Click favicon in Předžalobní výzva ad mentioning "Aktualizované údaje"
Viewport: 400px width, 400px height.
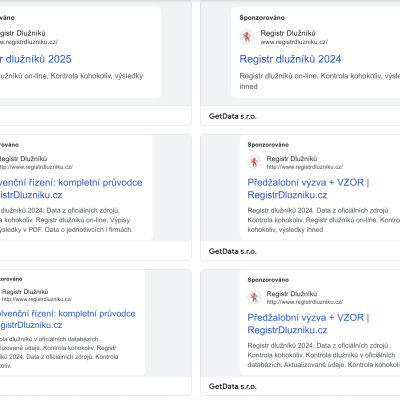254,297
